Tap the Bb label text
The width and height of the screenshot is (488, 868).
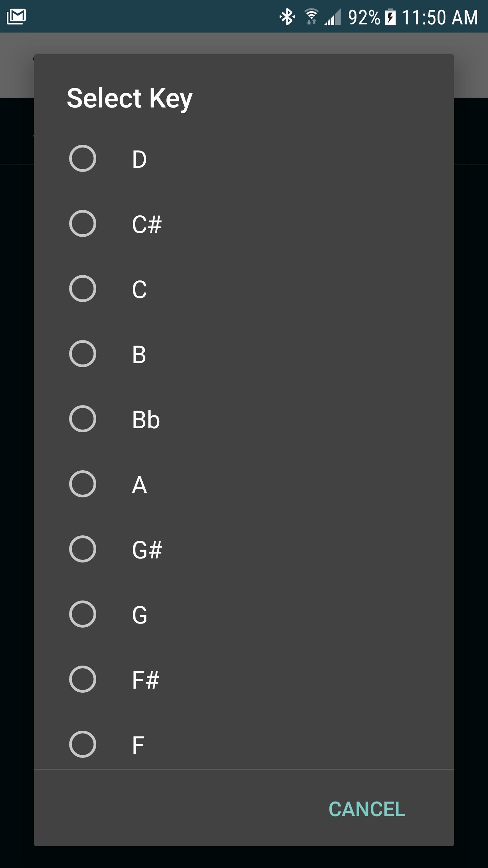[x=146, y=420]
